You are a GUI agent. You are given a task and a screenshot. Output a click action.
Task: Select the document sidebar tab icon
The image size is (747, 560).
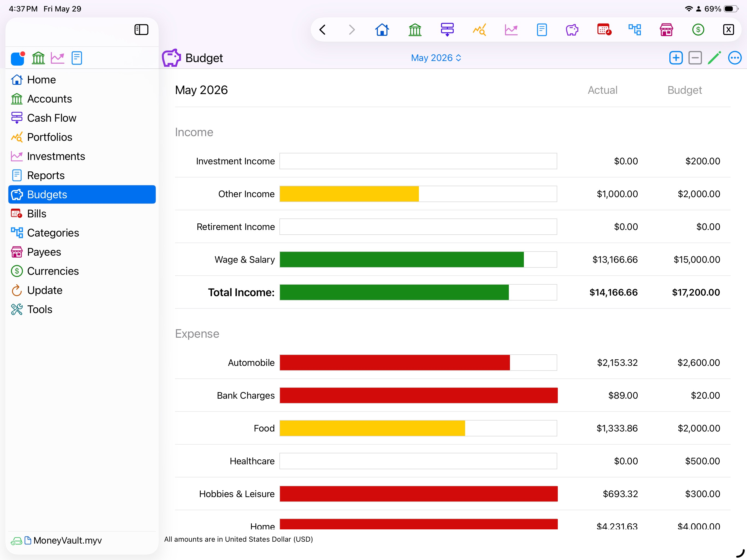point(77,58)
